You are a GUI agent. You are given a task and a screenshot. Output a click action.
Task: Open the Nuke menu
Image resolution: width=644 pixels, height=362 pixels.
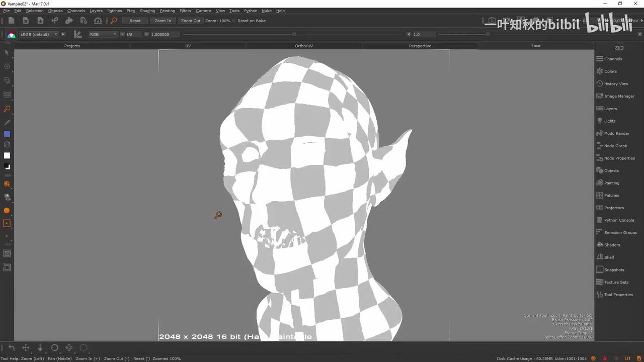click(x=267, y=11)
